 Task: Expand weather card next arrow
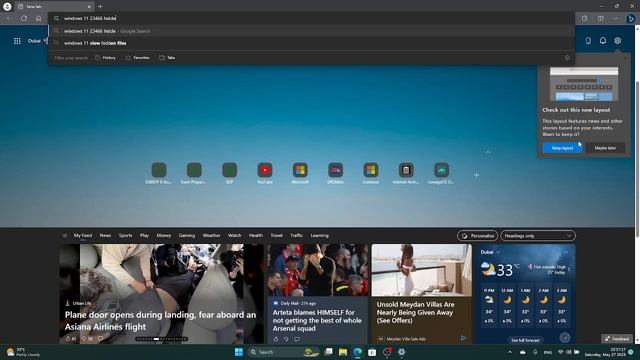(x=569, y=269)
